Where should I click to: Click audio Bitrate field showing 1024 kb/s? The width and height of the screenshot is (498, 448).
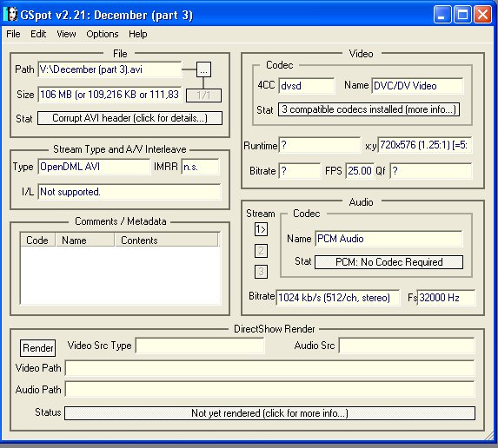coord(337,298)
